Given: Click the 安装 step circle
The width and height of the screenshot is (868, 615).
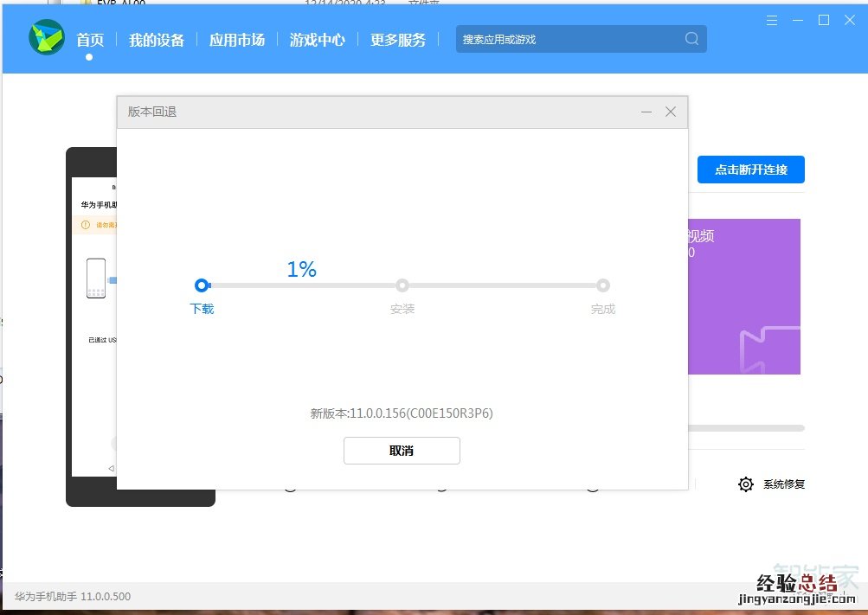Looking at the screenshot, I should (402, 285).
